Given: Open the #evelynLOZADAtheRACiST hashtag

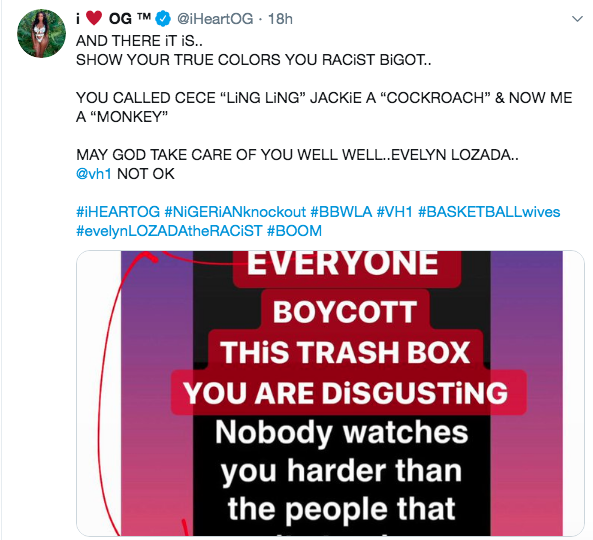Looking at the screenshot, I should (169, 231).
